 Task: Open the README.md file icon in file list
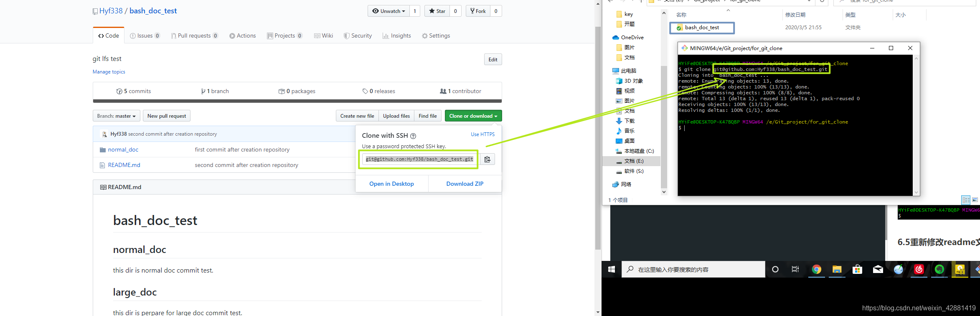pos(102,165)
